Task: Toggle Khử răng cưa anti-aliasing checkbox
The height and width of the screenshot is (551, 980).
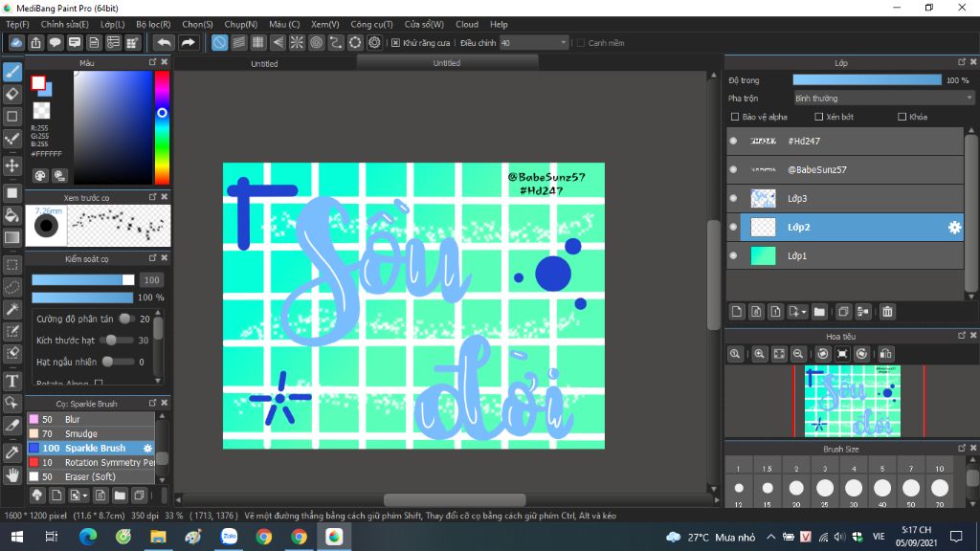Action: (395, 42)
